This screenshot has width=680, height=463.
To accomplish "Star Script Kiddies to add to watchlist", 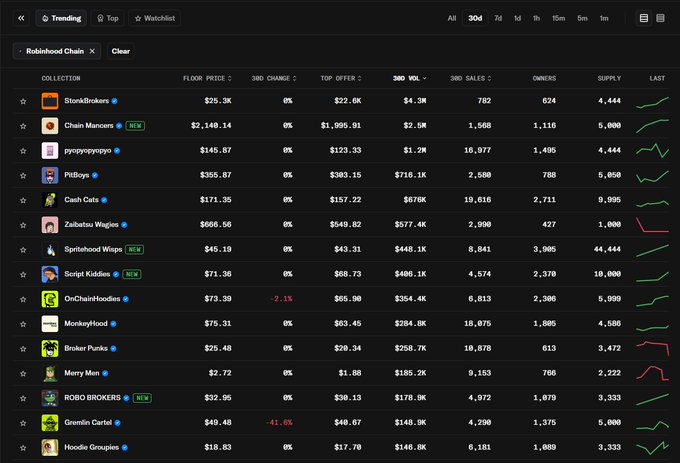I will coord(23,274).
